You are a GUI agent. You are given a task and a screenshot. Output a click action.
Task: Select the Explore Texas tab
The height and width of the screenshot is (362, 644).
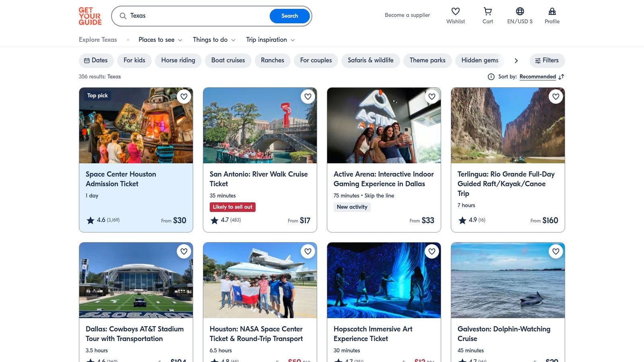pyautogui.click(x=97, y=40)
